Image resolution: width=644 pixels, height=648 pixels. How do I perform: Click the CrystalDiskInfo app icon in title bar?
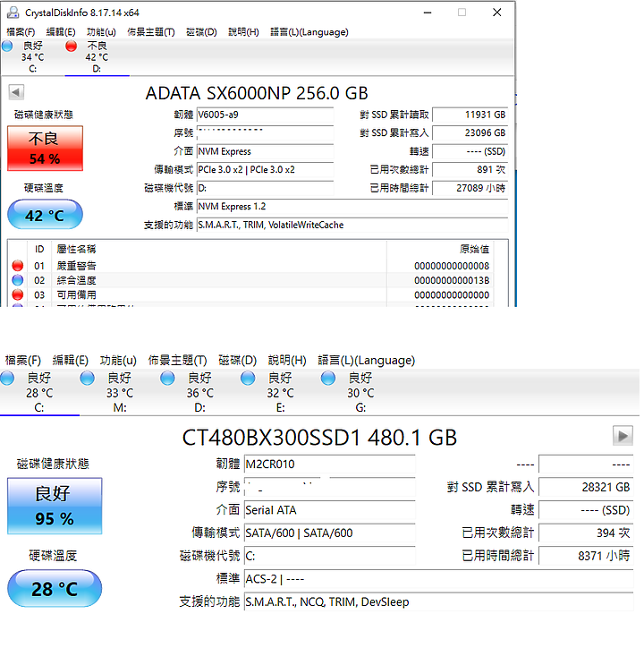13,13
